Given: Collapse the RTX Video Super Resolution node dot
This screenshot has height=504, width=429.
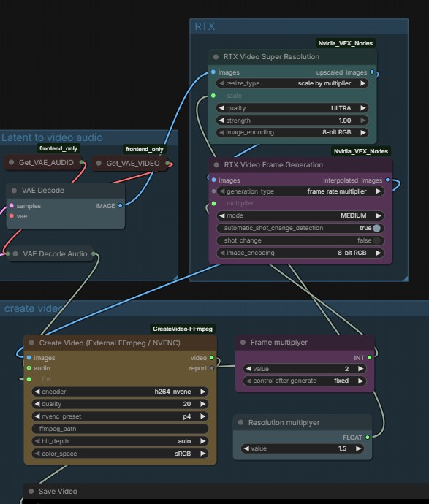Looking at the screenshot, I should [216, 57].
